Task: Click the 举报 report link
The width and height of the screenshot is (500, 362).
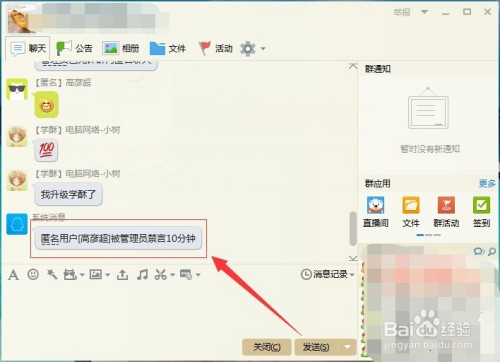Action: coord(402,12)
